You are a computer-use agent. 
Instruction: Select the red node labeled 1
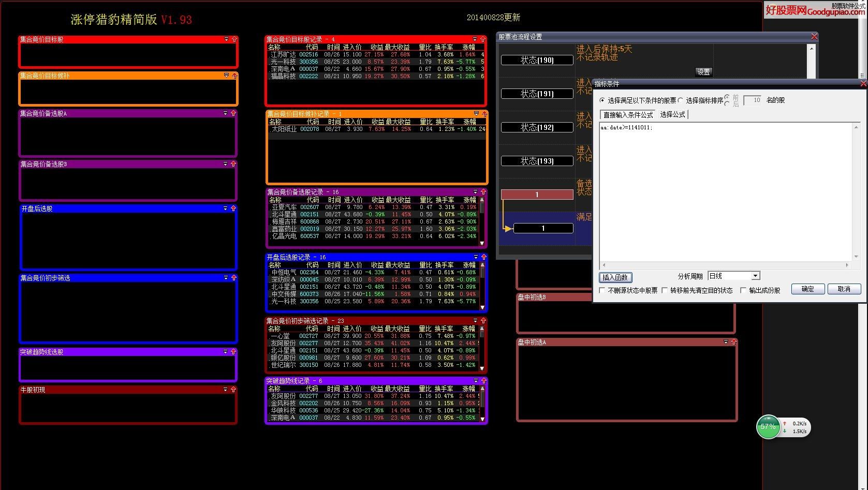pyautogui.click(x=537, y=195)
